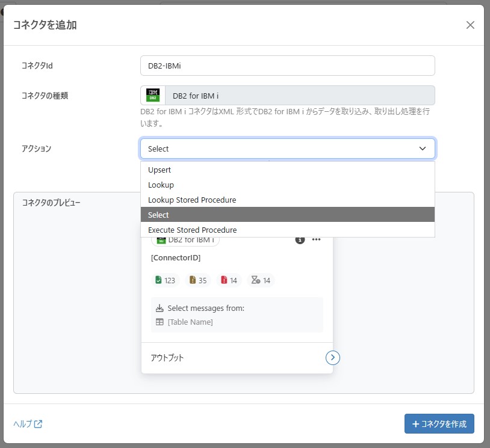Click the DB2 for IBM i type field
Screen dimensions: 490x448
point(300,96)
